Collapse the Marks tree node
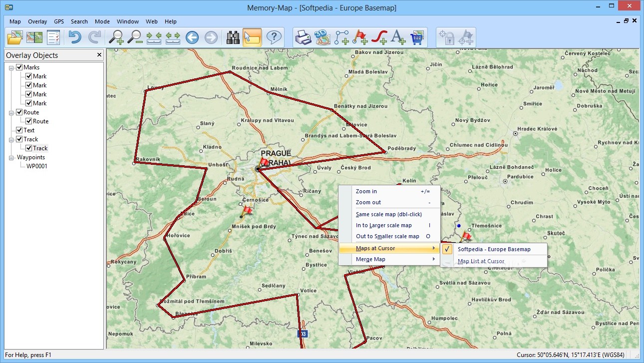Screen dimensions: 644x363 tap(11, 67)
